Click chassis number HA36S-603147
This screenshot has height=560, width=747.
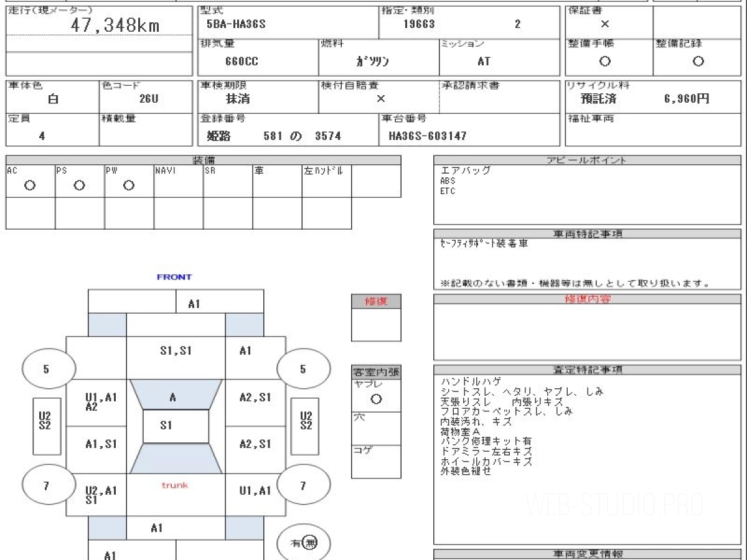click(x=427, y=136)
